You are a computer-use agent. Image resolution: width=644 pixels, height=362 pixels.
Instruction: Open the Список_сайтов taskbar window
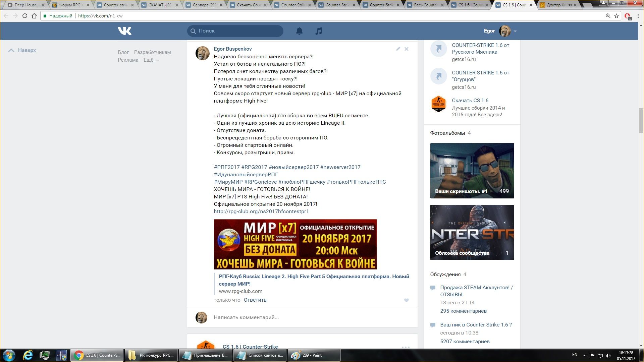[260, 355]
